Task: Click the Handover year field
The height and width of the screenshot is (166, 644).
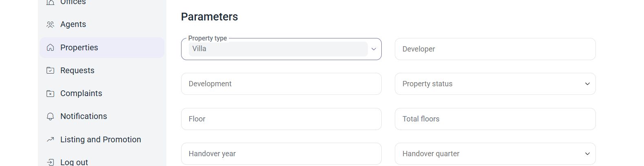Action: click(281, 154)
